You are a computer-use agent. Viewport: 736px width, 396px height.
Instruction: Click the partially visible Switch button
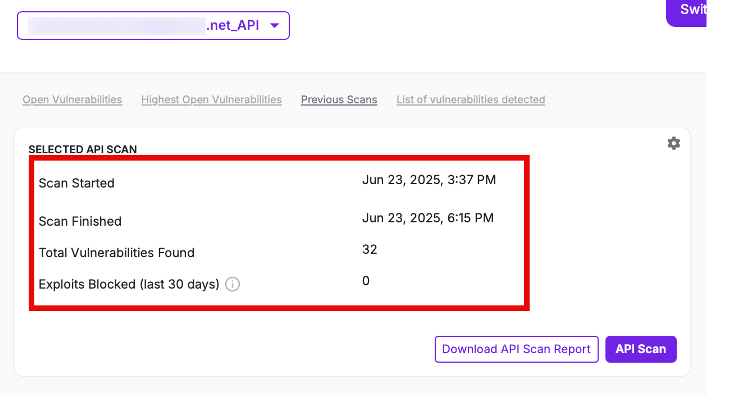tap(687, 11)
